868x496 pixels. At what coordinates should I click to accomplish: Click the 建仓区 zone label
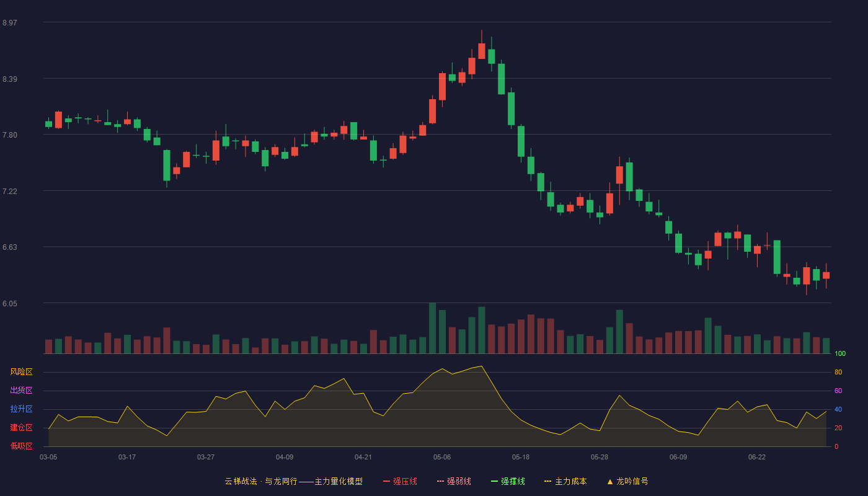coord(21,428)
